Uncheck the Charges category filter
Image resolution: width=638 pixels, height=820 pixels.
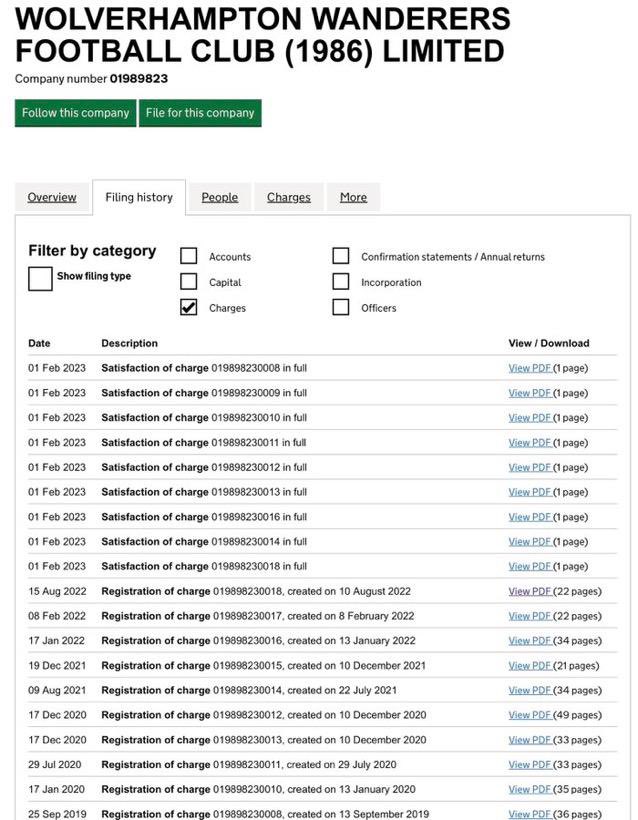pos(188,307)
